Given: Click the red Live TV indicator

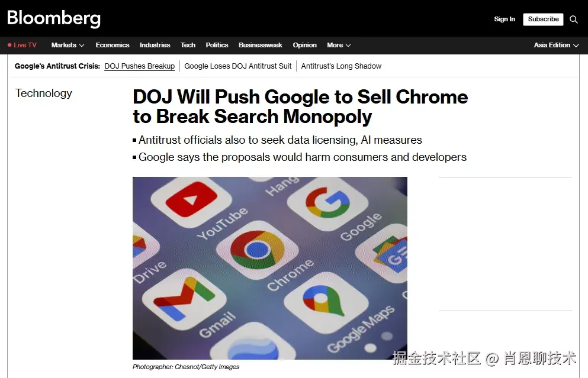Looking at the screenshot, I should [22, 46].
